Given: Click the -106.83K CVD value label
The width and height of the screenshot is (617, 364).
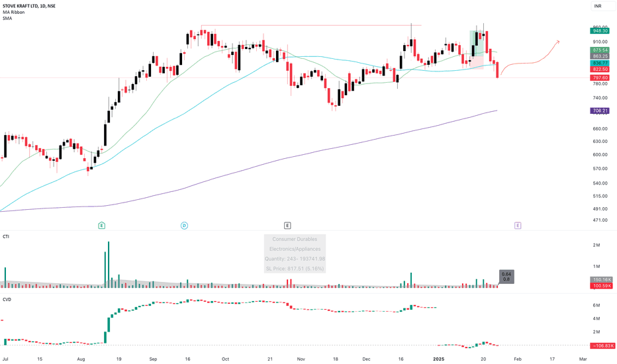Looking at the screenshot, I should (x=602, y=345).
